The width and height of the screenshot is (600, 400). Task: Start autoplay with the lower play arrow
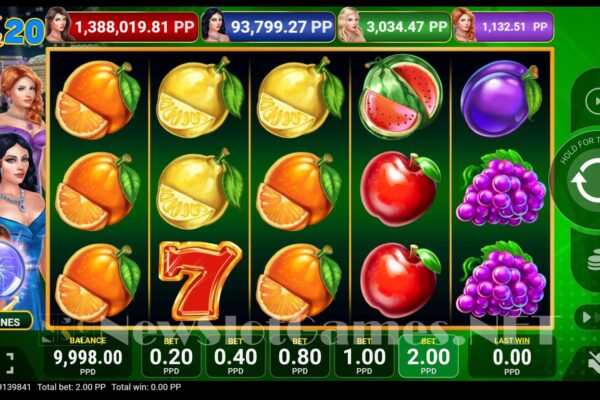point(587,317)
